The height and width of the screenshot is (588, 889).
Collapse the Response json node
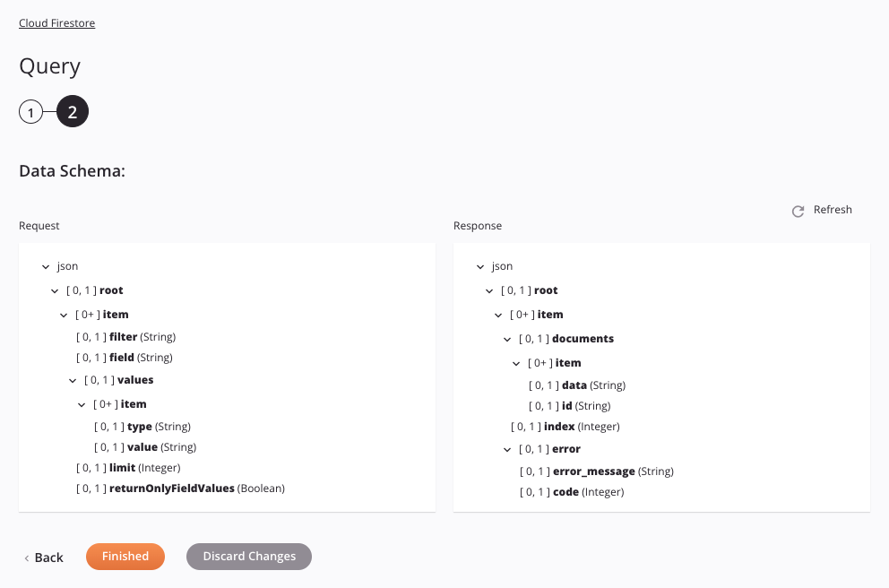480,267
